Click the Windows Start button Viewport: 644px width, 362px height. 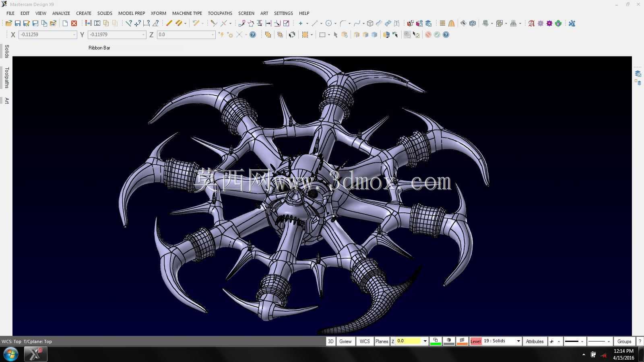[x=10, y=354]
